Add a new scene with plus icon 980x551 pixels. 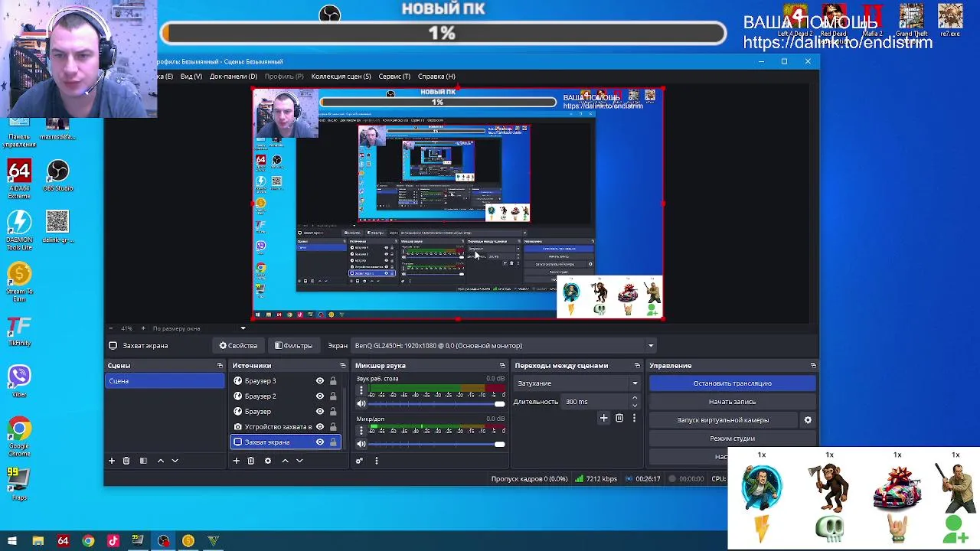(x=112, y=461)
